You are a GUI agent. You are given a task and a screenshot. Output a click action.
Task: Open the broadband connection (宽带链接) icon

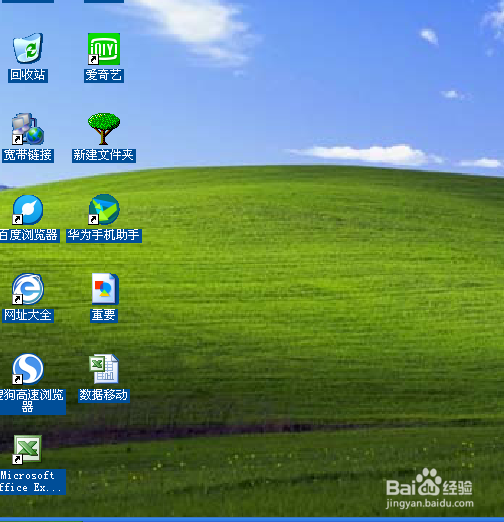(x=28, y=129)
